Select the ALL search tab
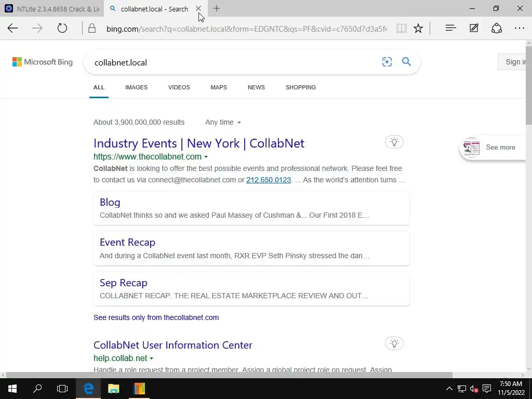This screenshot has height=399, width=532. [99, 87]
